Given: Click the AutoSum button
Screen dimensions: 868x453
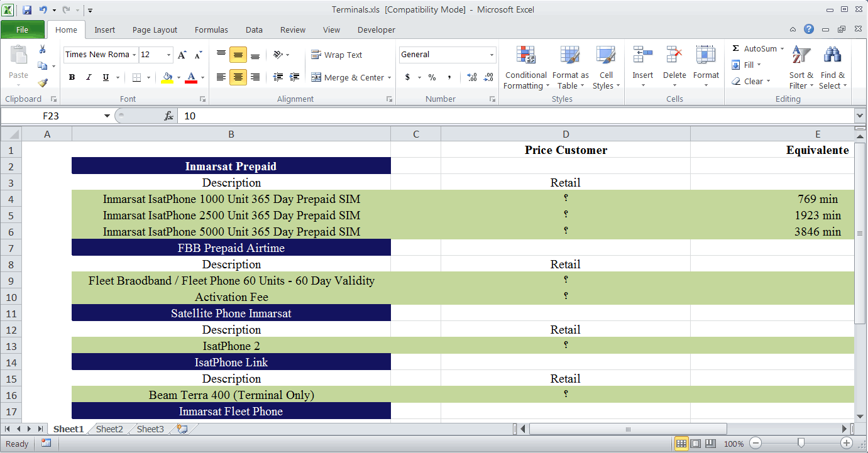Looking at the screenshot, I should click(x=759, y=49).
